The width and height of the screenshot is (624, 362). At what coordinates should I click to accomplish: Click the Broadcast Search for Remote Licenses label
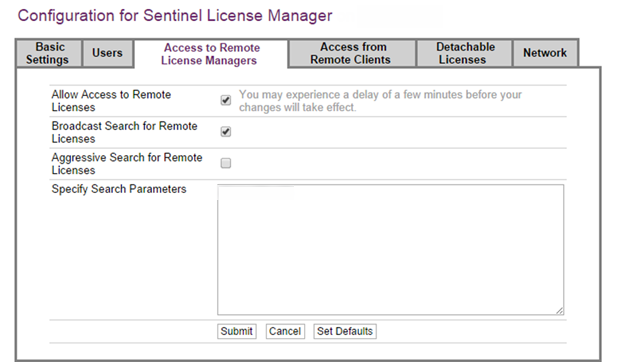(124, 132)
